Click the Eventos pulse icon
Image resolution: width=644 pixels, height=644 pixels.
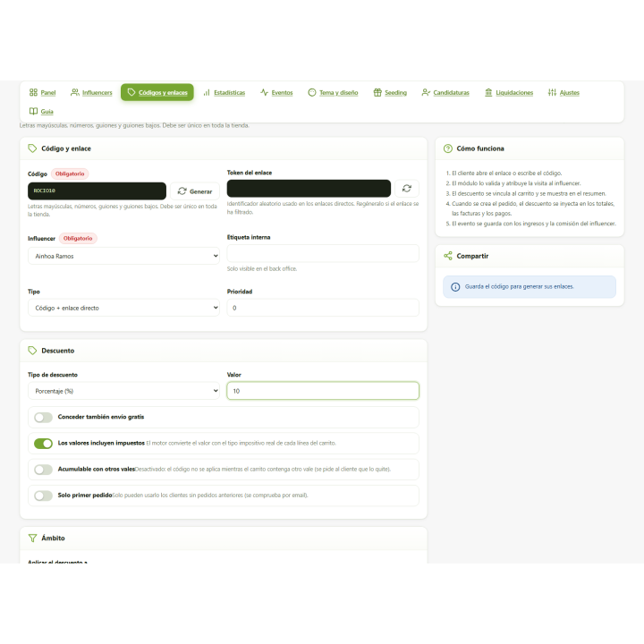coord(264,92)
